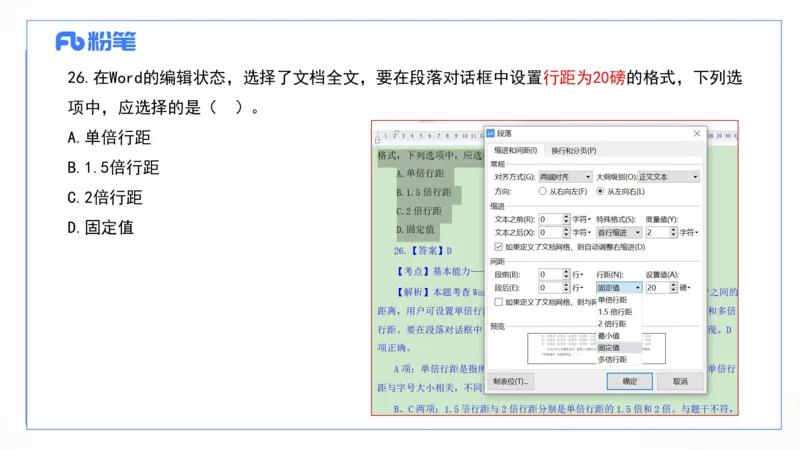Click 26.【答案】D in the document
Viewport: 800px width, 450px height.
[423, 251]
